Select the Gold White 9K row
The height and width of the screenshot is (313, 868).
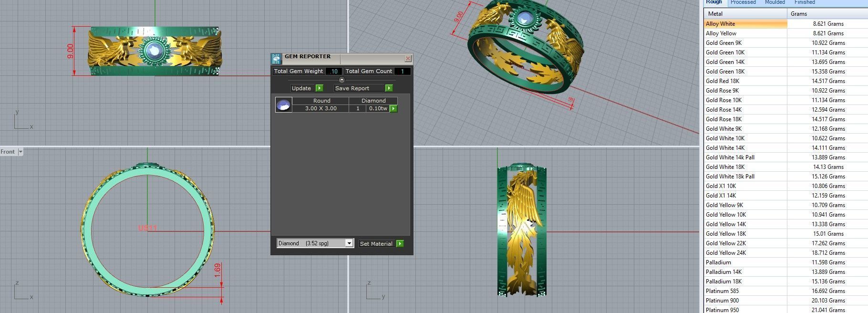786,129
